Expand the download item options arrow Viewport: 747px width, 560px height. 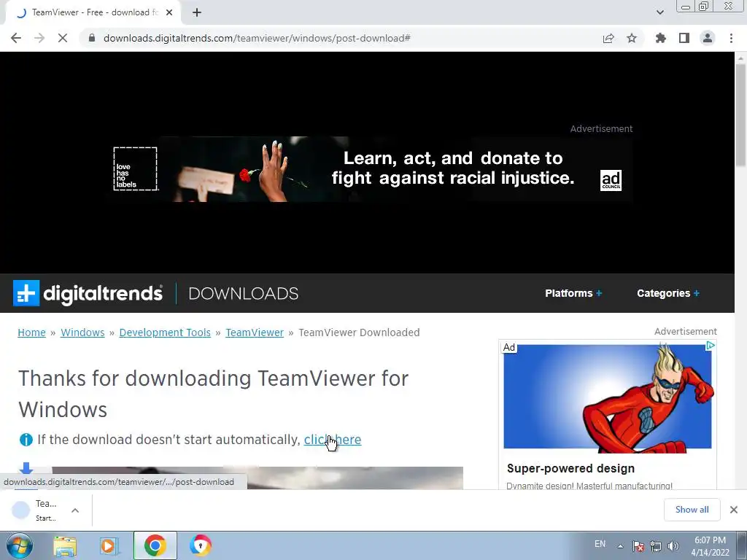point(75,510)
